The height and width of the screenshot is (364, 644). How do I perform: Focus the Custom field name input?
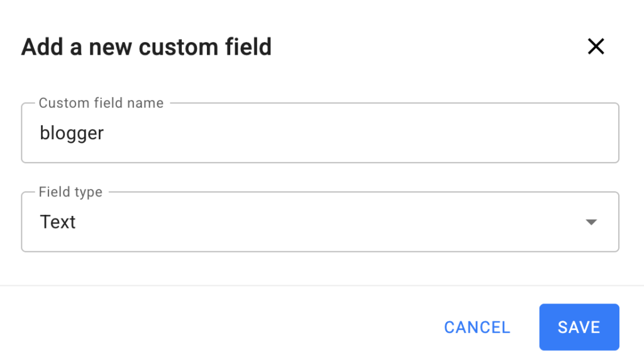coord(319,134)
